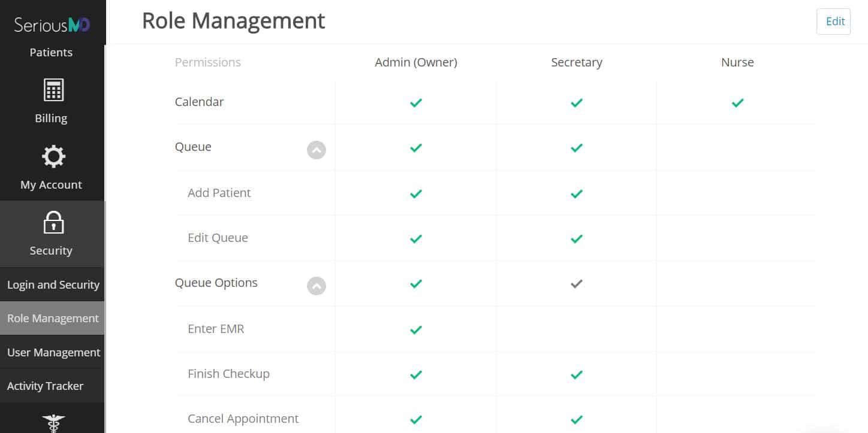This screenshot has height=433, width=868.
Task: Select Role Management in the sidebar
Action: coord(53,318)
